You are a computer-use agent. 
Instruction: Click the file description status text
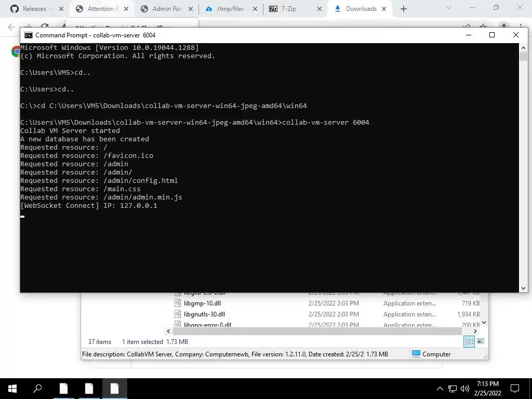(222, 354)
